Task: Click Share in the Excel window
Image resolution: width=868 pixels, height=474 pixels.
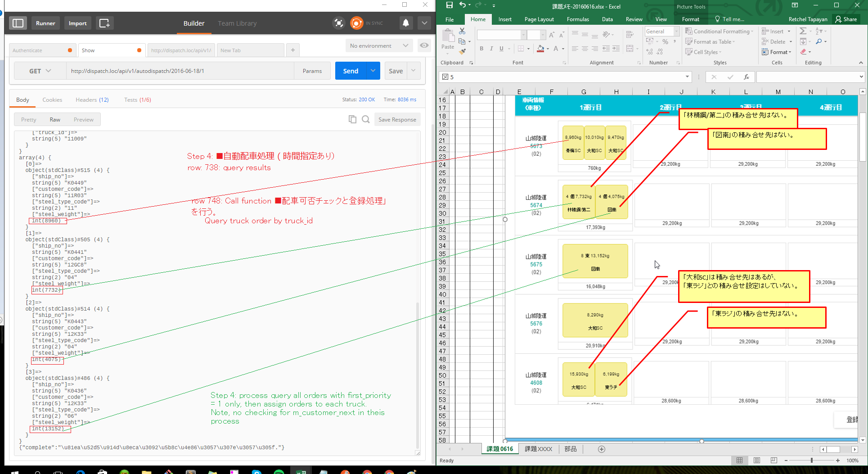Action: 846,19
